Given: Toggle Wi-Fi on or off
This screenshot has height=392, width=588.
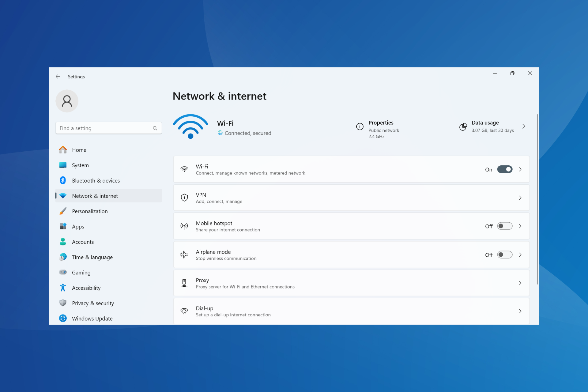Looking at the screenshot, I should 504,169.
